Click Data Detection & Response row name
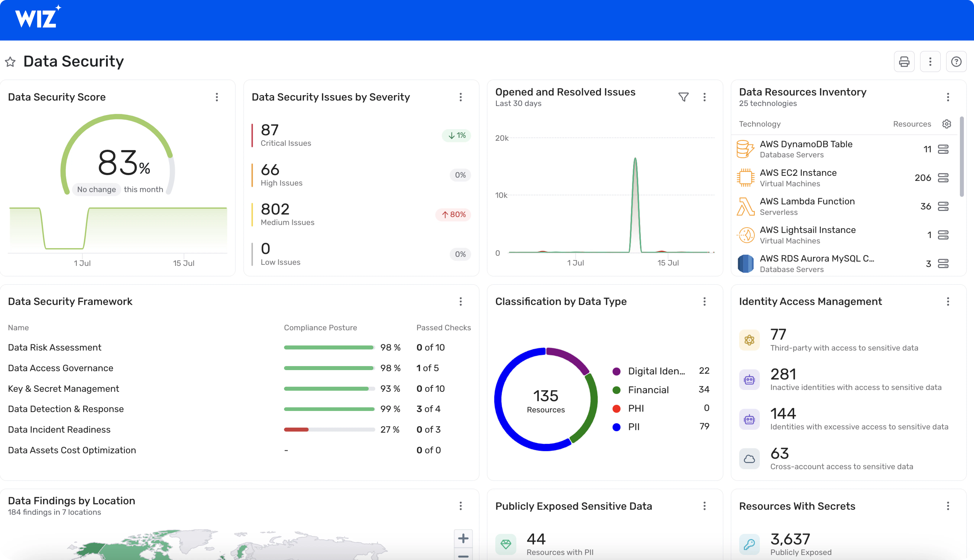This screenshot has height=560, width=974. coord(66,409)
